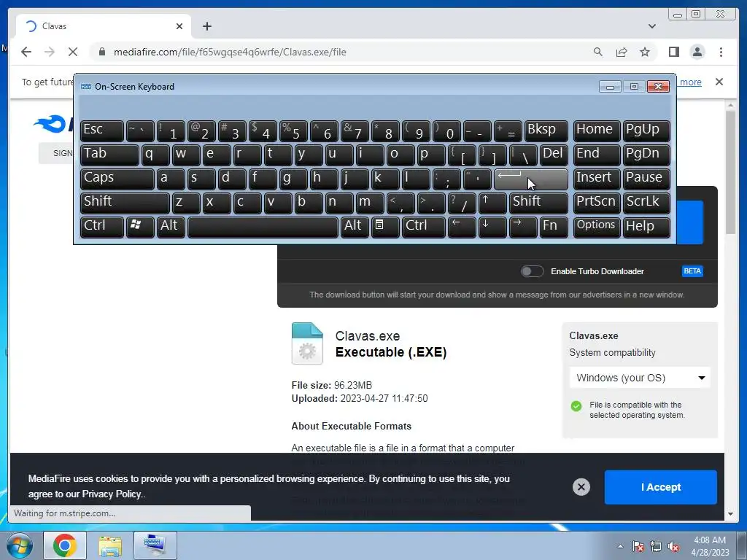Viewport: 747px width, 560px height.
Task: Accept cookies with the I Accept button
Action: coord(660,487)
